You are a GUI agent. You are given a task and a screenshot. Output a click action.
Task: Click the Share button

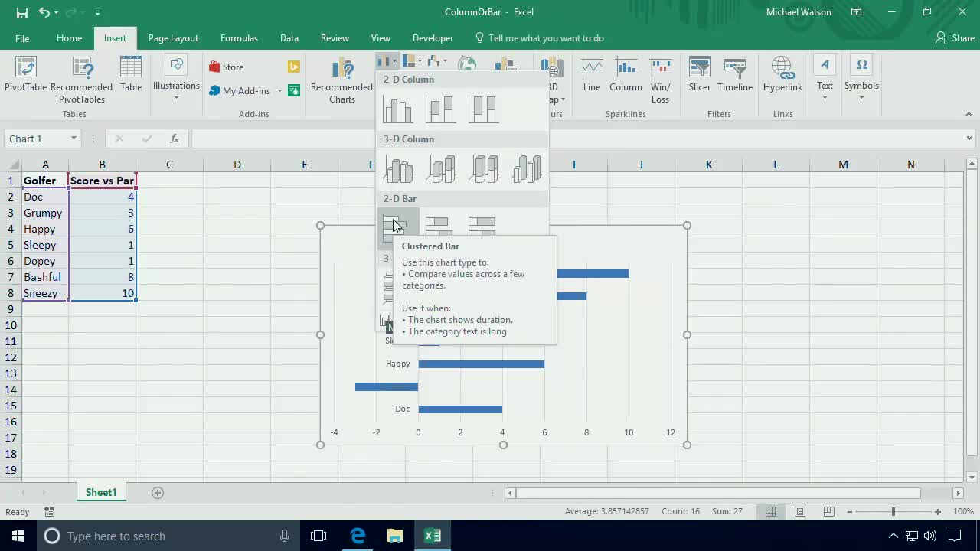click(x=954, y=37)
